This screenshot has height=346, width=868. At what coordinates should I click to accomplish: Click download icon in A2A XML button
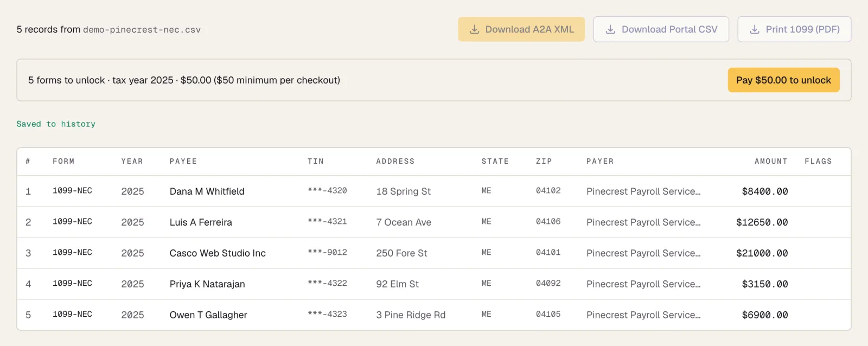tap(475, 29)
